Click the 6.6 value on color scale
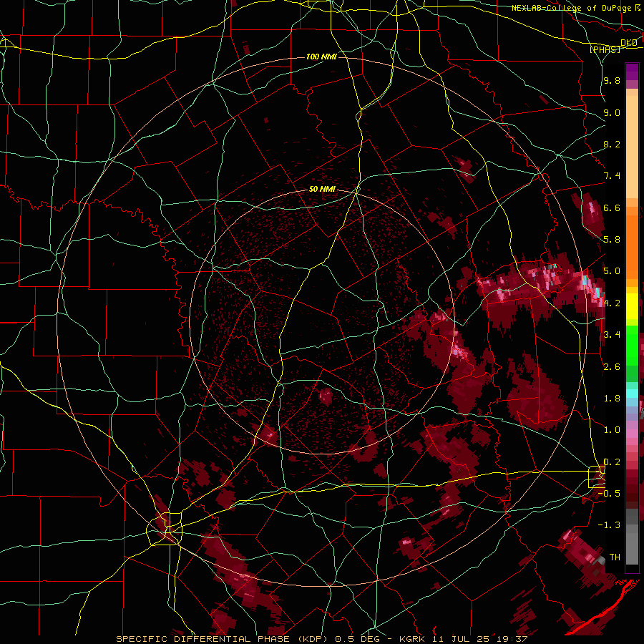644x644 pixels. tap(612, 208)
